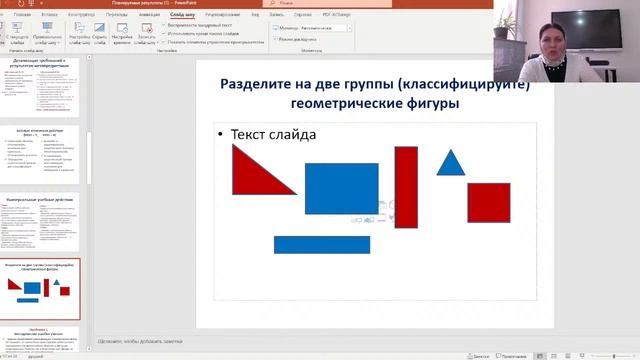Select the small blue triangle shape
Viewport: 640px width, 360px height.
tap(451, 165)
